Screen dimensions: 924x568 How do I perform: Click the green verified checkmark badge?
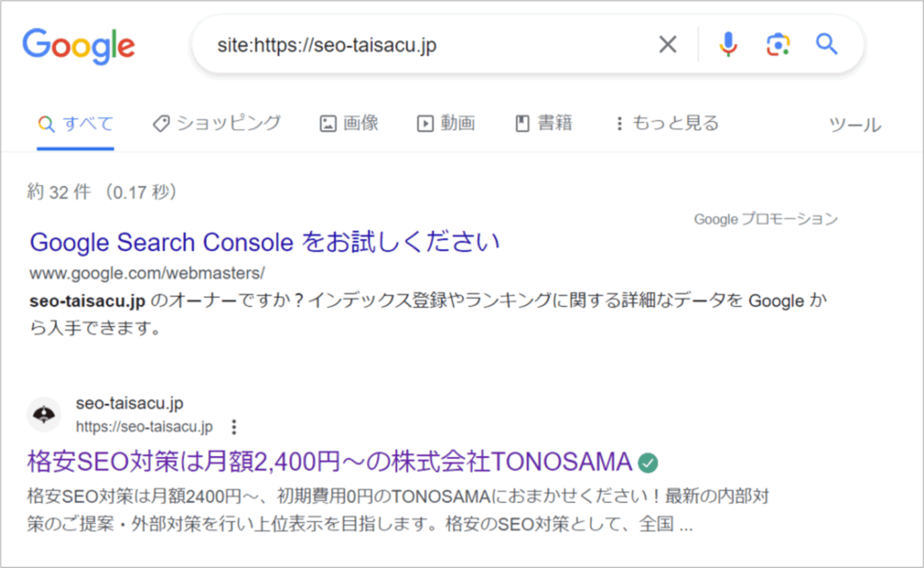pyautogui.click(x=648, y=463)
